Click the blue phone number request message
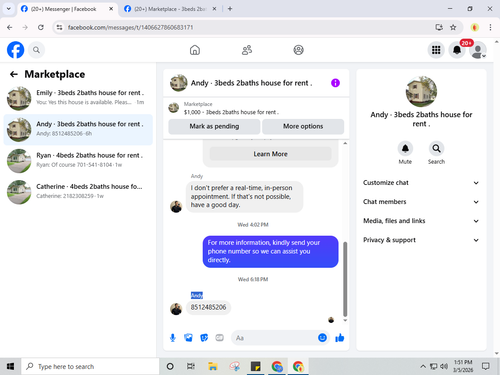Viewport: 500px width, 375px height. 270,252
